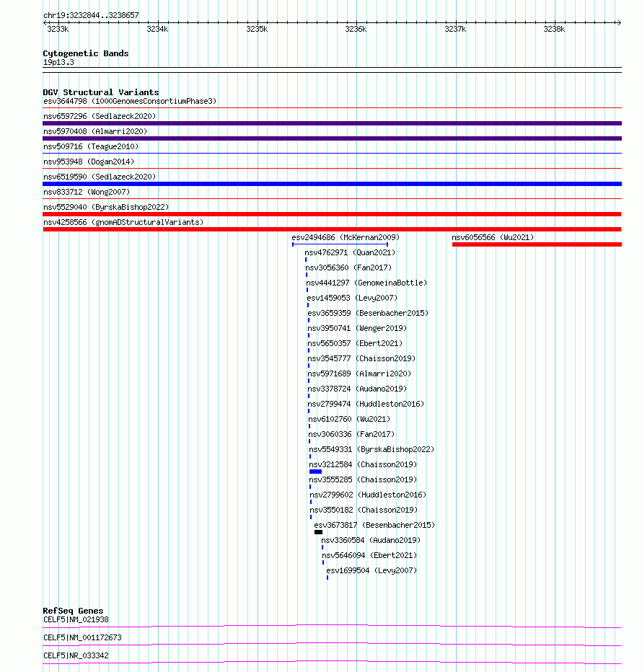The width and height of the screenshot is (642, 672).
Task: Select the 3233k ruler mark
Action: click(x=58, y=29)
